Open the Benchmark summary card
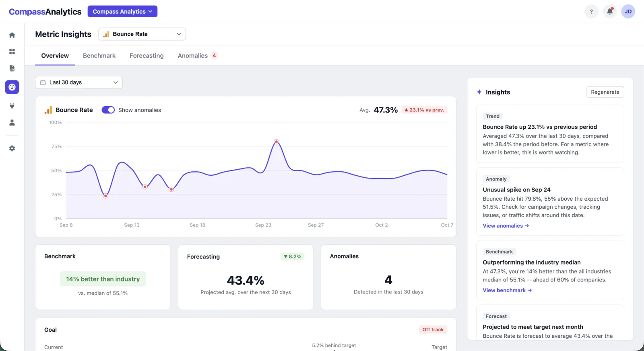The height and width of the screenshot is (351, 644). tap(103, 277)
